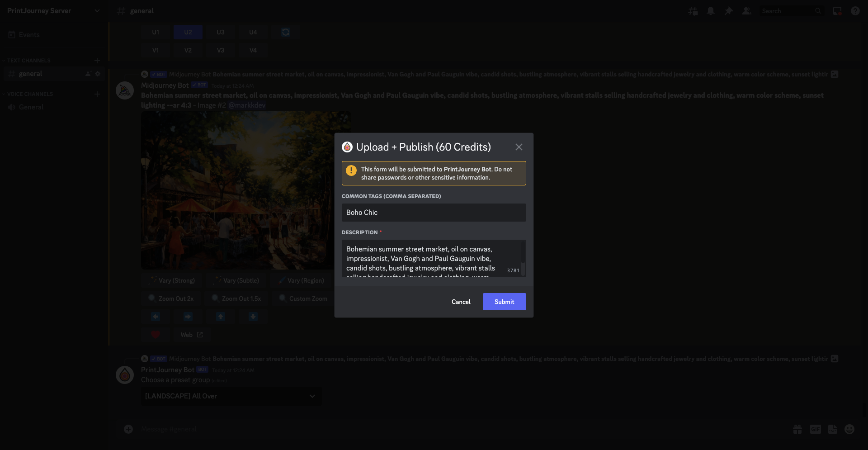Favorite the image with the heart

point(156,335)
